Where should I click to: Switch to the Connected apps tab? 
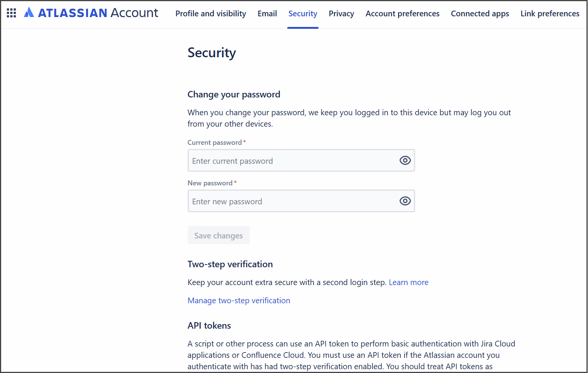click(x=480, y=14)
